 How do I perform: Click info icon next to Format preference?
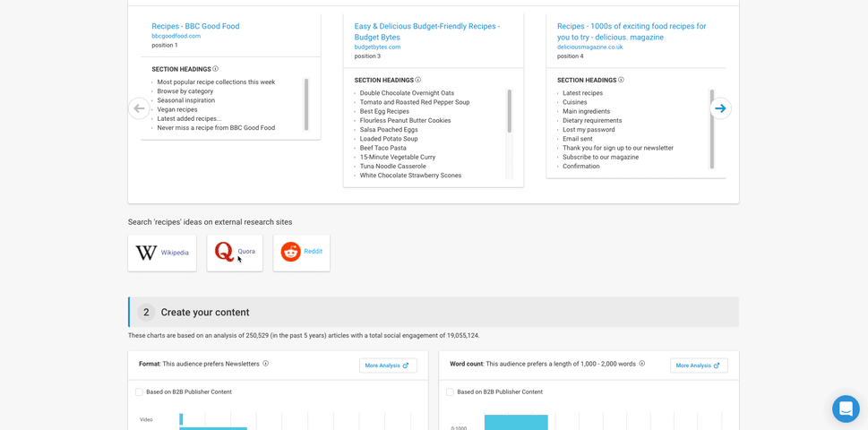[x=266, y=364]
